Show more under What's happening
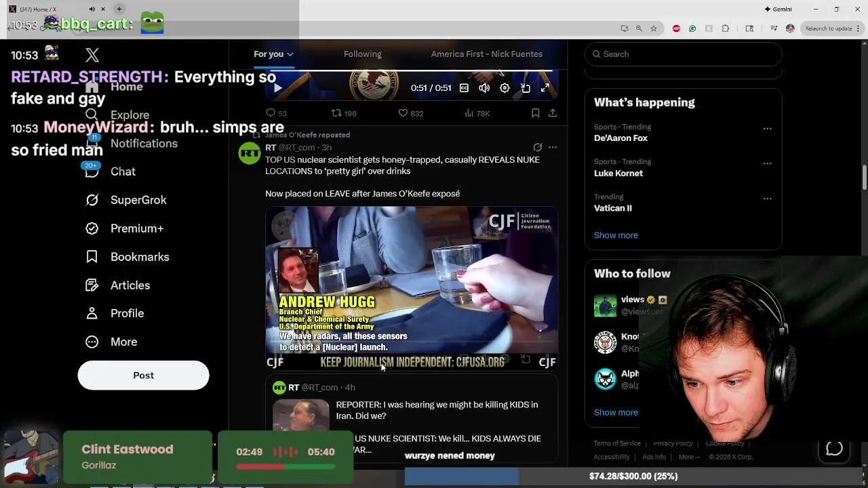The height and width of the screenshot is (488, 868). [616, 235]
